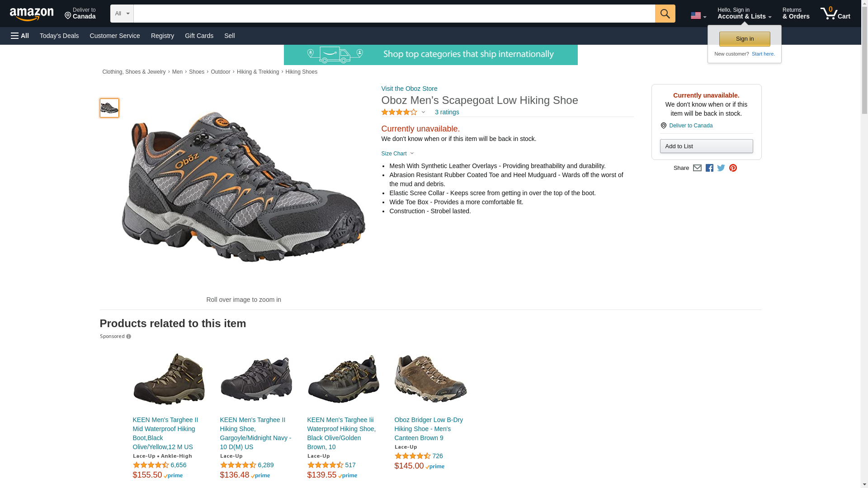The width and height of the screenshot is (868, 488).
Task: Go to Gift Cards
Action: (x=199, y=36)
